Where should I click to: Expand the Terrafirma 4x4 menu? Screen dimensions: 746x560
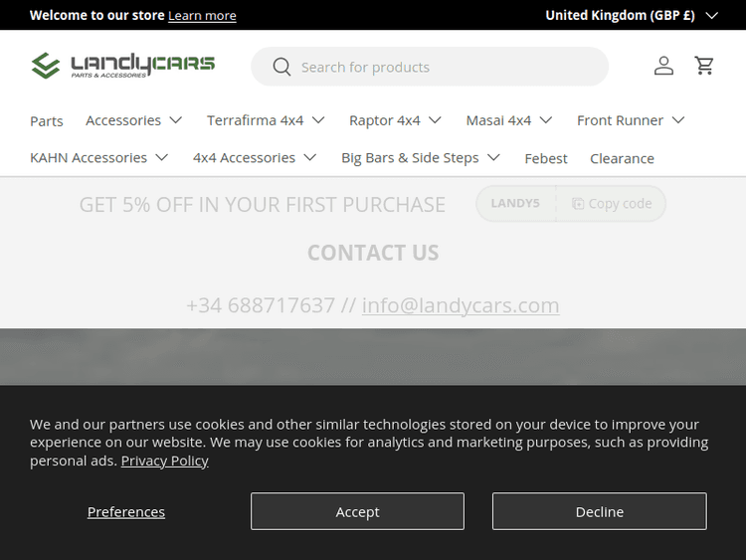[266, 120]
